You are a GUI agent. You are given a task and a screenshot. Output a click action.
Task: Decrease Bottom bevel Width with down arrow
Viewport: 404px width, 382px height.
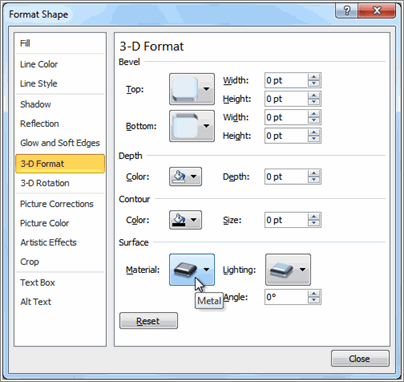(314, 121)
